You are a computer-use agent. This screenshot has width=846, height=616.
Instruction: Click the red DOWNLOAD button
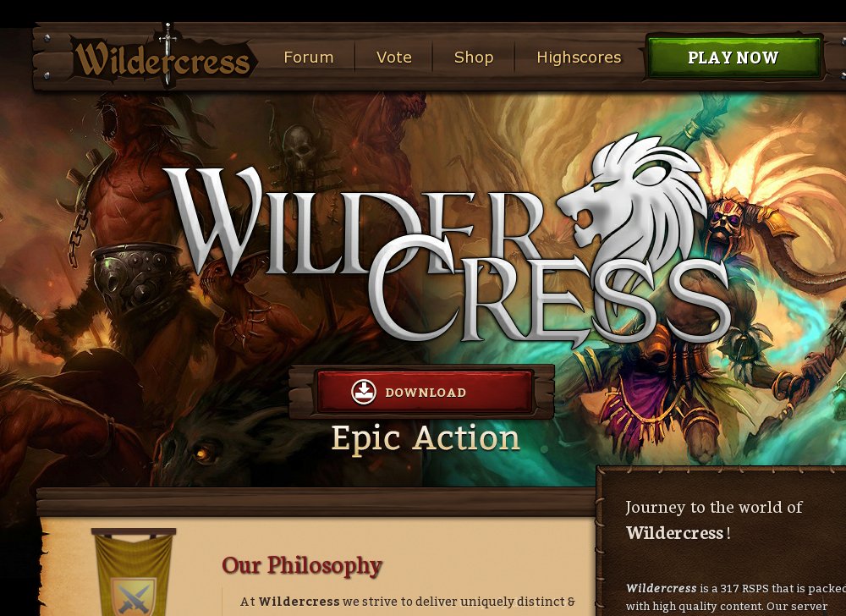425,392
